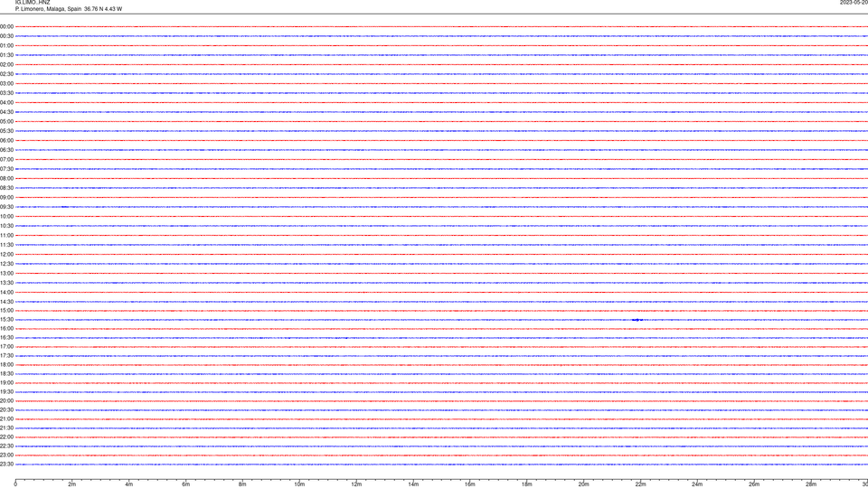Click the 18m tick label on the bottom axis
Viewport: 868px width, 488px height.
[x=527, y=484]
